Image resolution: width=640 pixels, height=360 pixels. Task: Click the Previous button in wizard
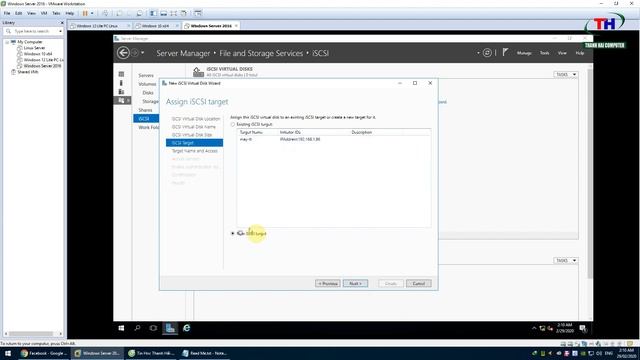(x=328, y=283)
